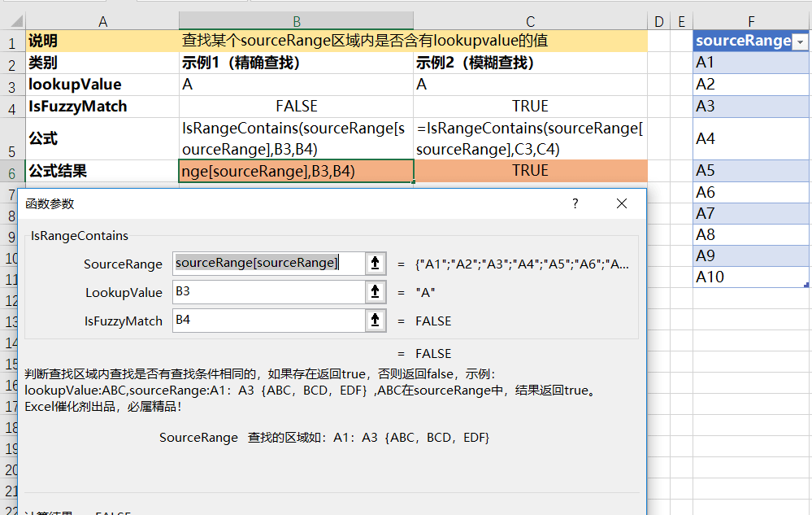Image resolution: width=812 pixels, height=515 pixels.
Task: Select the C5 formula text cell
Action: pos(530,138)
